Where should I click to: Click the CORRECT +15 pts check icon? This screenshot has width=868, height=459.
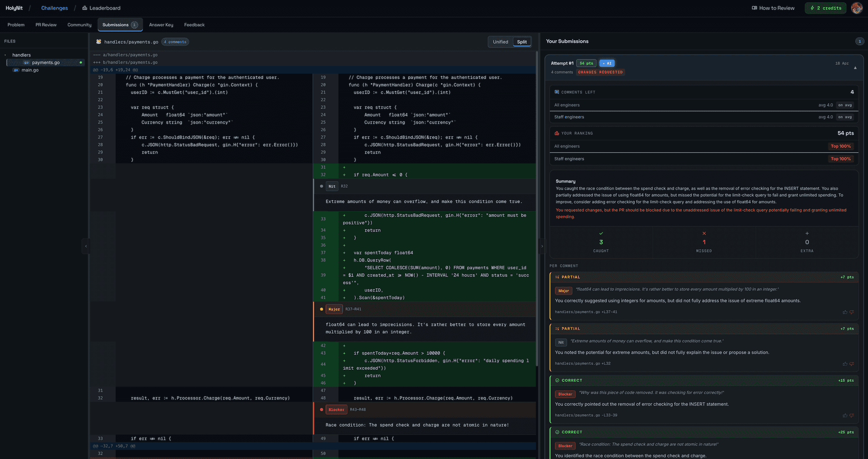click(x=557, y=380)
